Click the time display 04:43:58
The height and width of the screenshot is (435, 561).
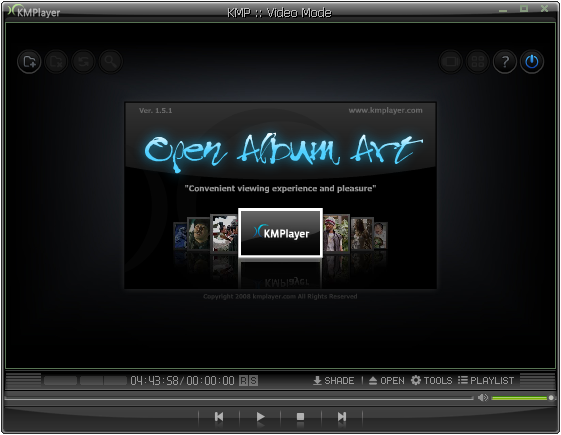[x=155, y=381]
